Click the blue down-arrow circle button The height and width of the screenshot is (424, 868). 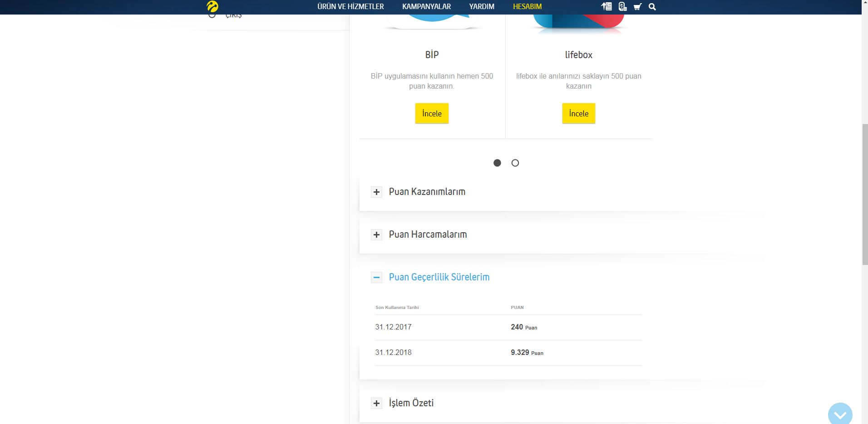pyautogui.click(x=840, y=414)
